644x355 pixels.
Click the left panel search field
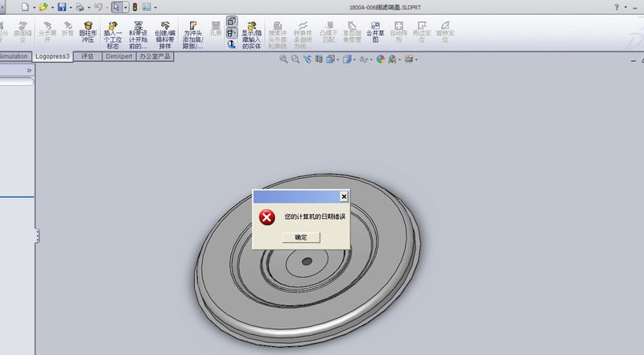tap(16, 82)
